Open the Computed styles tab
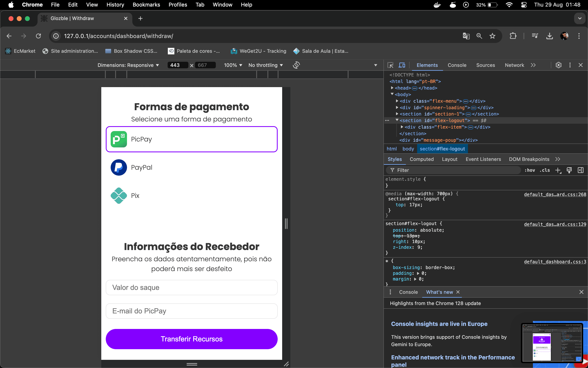The height and width of the screenshot is (368, 588). (x=422, y=159)
